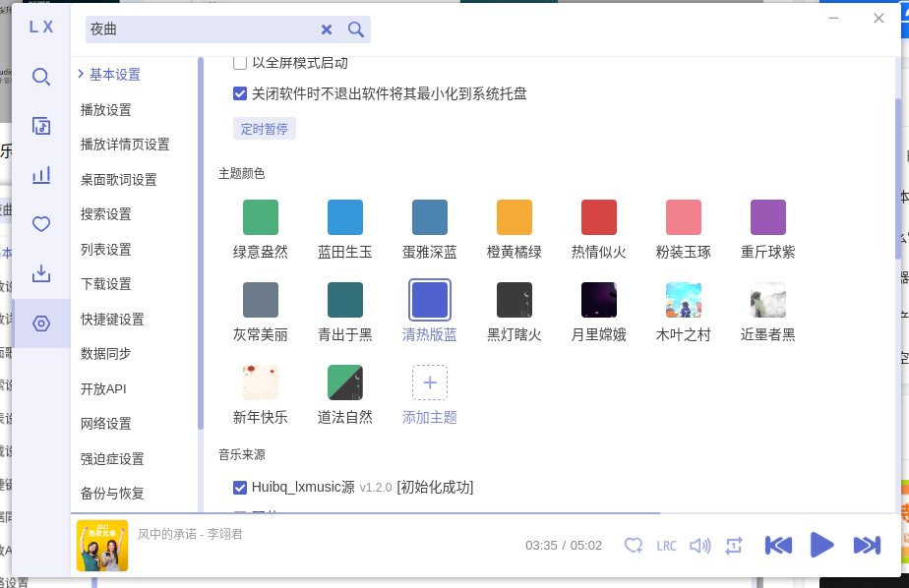909x588 pixels.
Task: Open 播放详情页设置 in settings menu
Action: (125, 145)
